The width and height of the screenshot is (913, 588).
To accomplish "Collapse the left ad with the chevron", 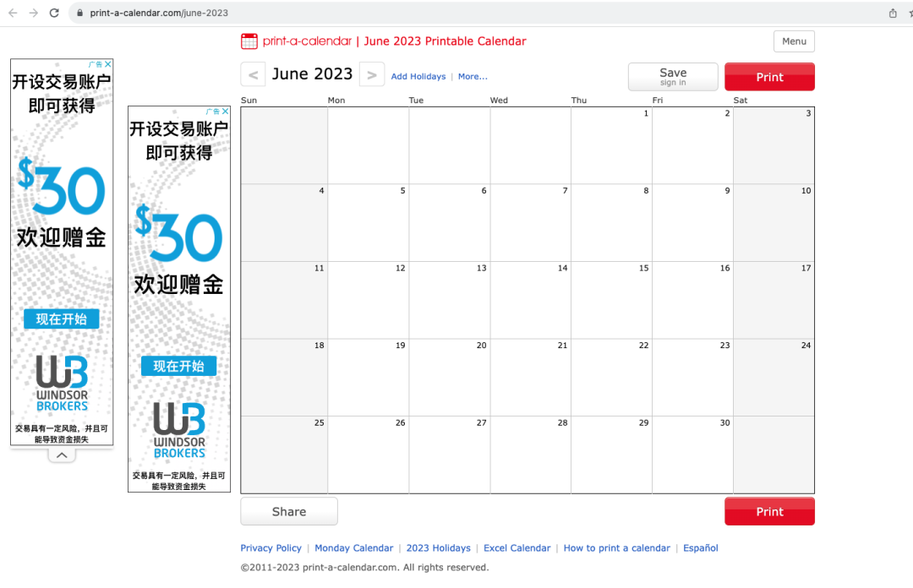I will pyautogui.click(x=62, y=455).
